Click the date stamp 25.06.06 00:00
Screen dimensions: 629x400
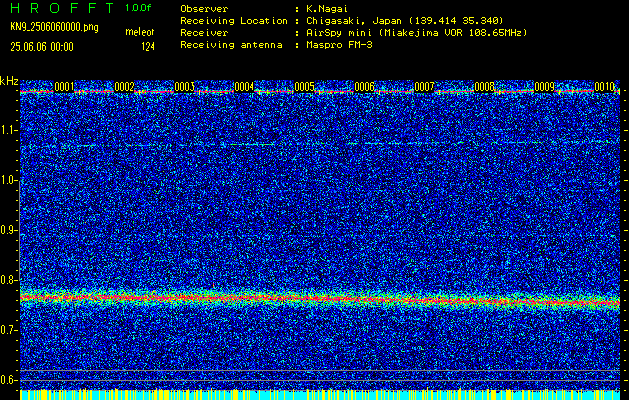click(x=42, y=47)
